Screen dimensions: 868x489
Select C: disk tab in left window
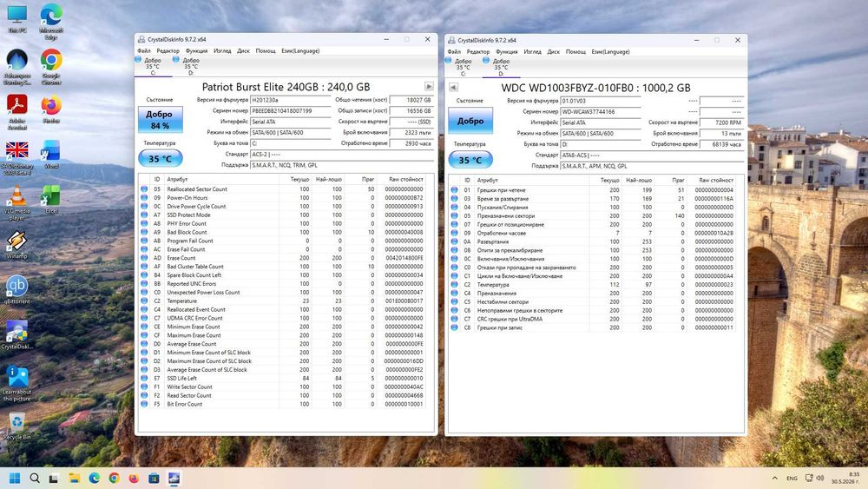pos(153,66)
